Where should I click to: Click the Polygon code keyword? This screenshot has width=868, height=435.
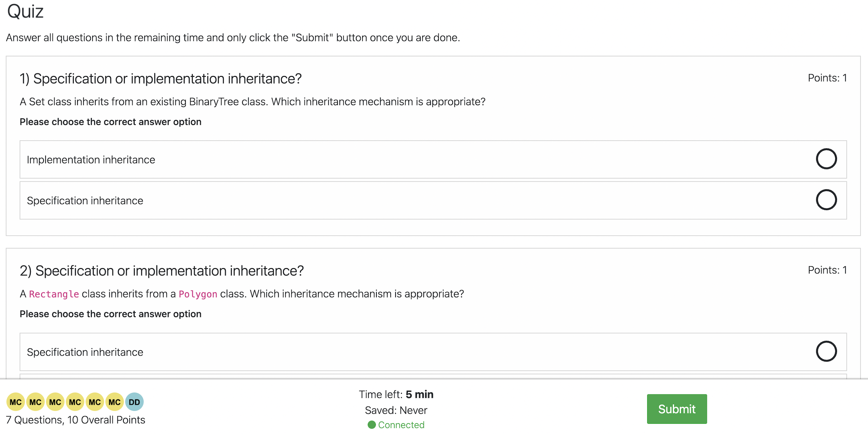click(x=198, y=294)
